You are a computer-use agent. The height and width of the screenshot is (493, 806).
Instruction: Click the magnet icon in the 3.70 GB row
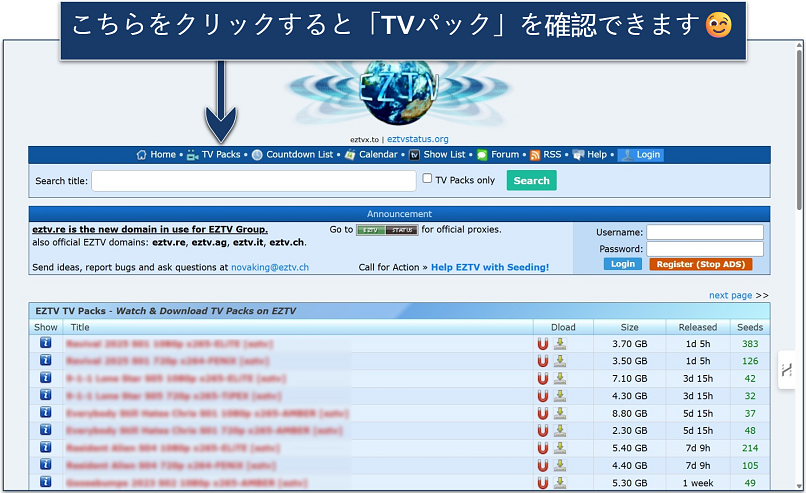tap(543, 344)
